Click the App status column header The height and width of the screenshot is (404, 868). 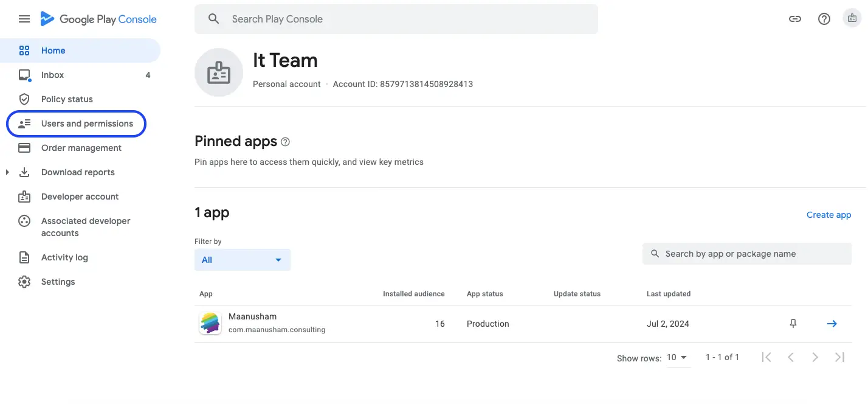point(485,294)
